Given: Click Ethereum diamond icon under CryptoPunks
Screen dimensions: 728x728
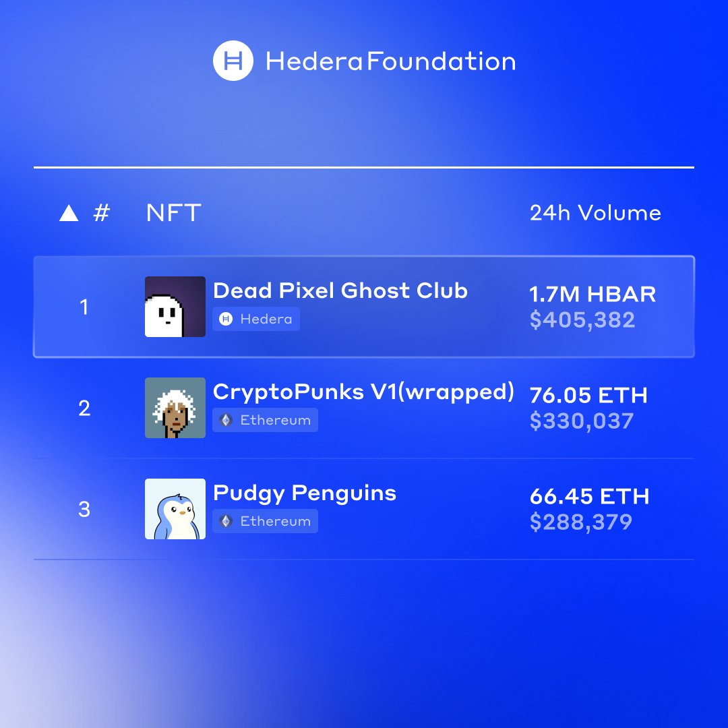Looking at the screenshot, I should click(226, 420).
